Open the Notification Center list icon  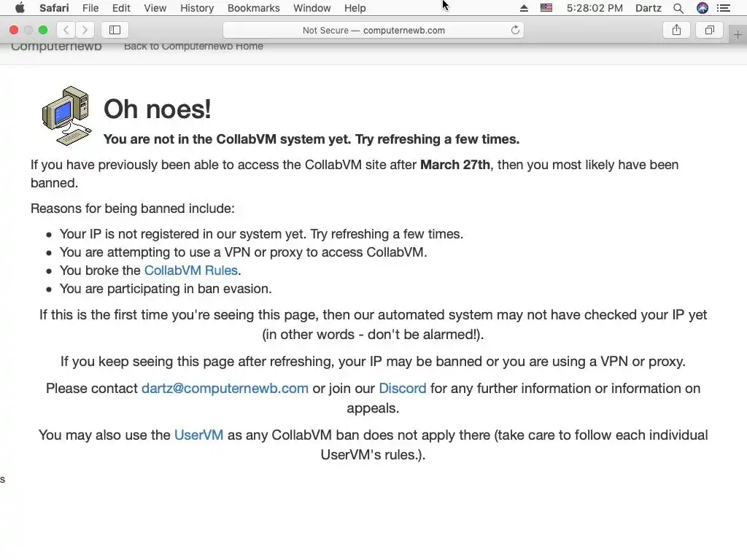tap(724, 8)
